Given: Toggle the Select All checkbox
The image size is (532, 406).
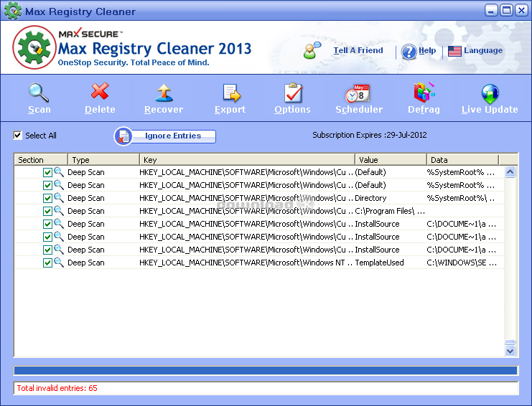Looking at the screenshot, I should [x=18, y=136].
